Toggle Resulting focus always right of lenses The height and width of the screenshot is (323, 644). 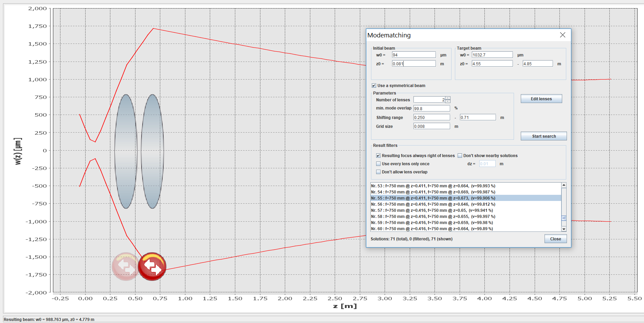[378, 156]
